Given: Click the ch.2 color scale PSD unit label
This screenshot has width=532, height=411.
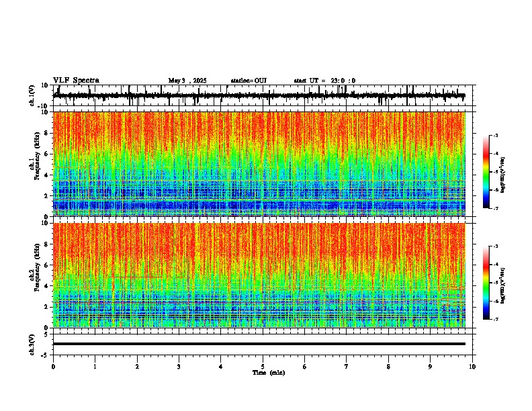Looking at the screenshot, I should (503, 285).
